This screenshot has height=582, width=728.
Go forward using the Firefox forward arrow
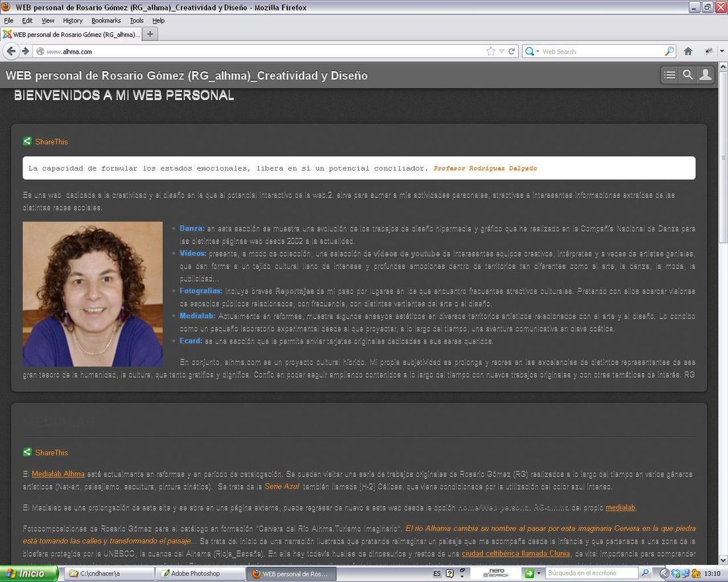tap(26, 51)
